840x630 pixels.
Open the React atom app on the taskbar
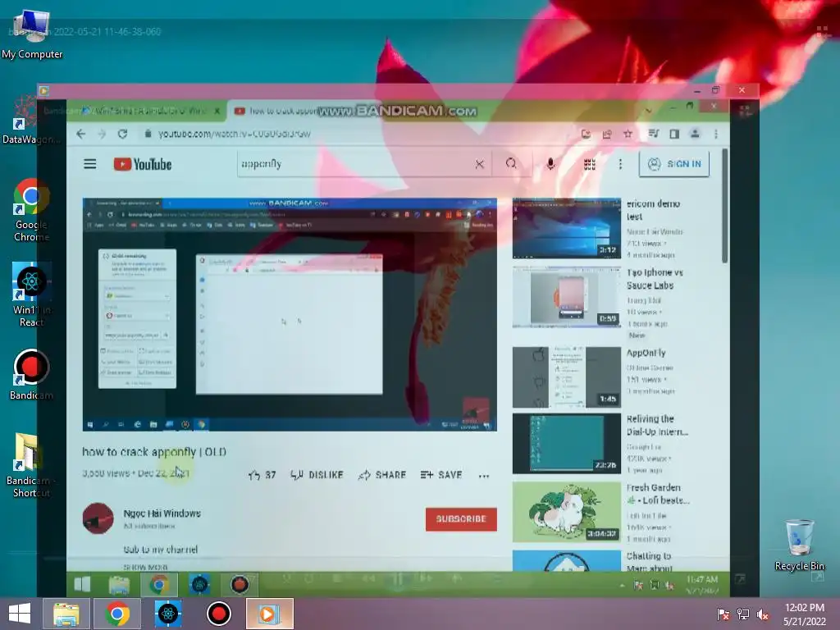point(168,614)
